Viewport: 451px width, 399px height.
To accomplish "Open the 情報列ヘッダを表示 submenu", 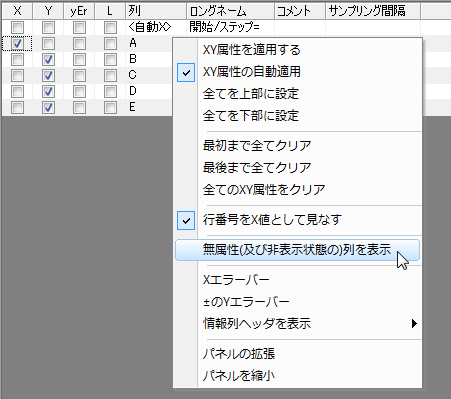I will 297,323.
